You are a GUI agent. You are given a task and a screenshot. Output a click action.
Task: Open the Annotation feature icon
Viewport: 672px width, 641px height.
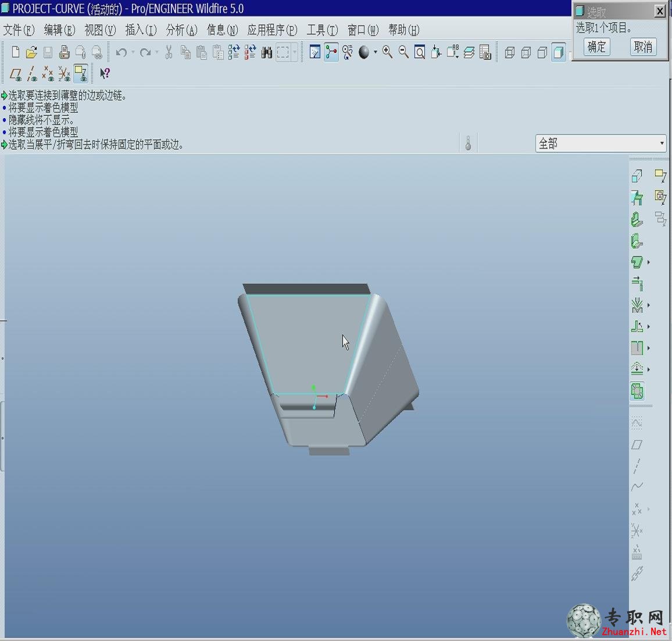660,176
